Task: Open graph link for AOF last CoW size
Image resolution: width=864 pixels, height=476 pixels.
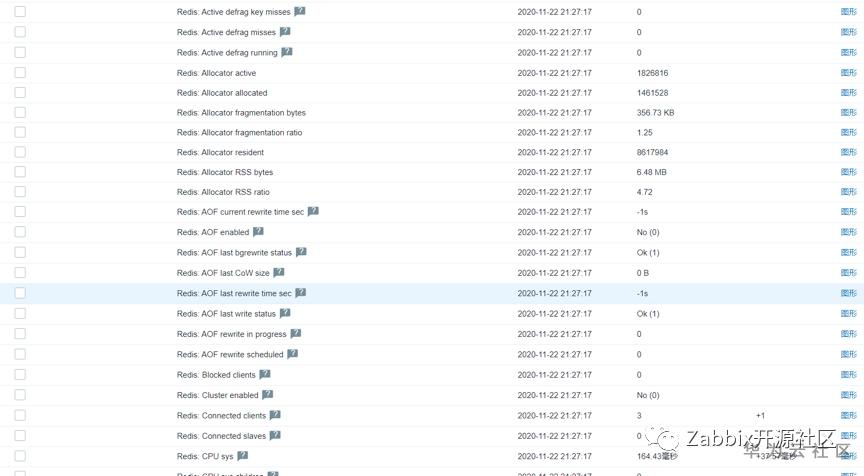Action: click(849, 273)
